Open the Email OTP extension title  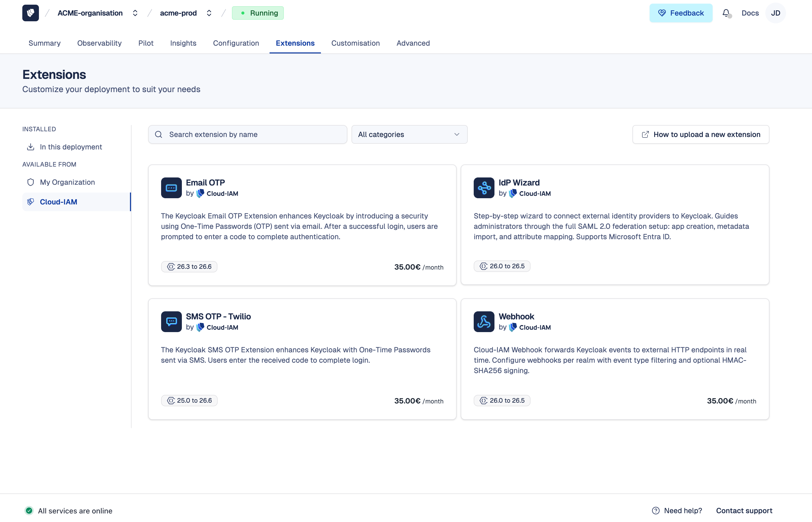[205, 182]
